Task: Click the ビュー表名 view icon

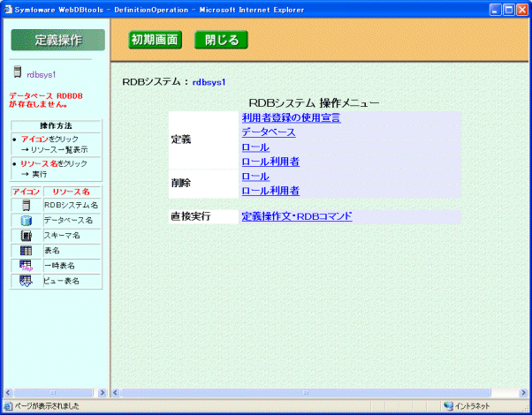Action: [26, 281]
